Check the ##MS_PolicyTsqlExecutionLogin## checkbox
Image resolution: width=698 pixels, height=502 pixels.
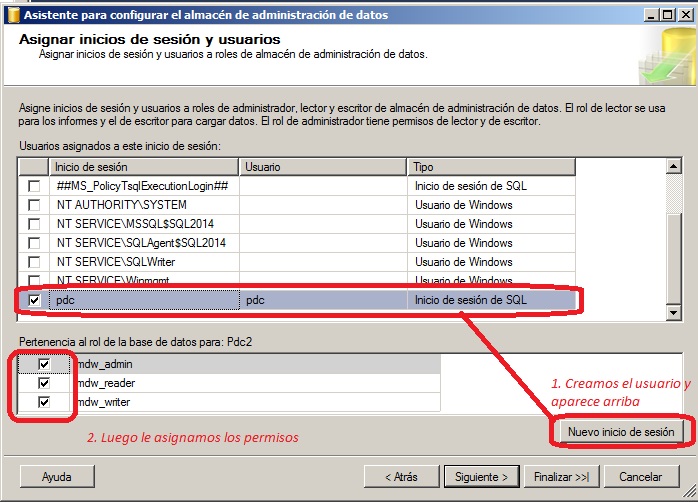coord(34,186)
